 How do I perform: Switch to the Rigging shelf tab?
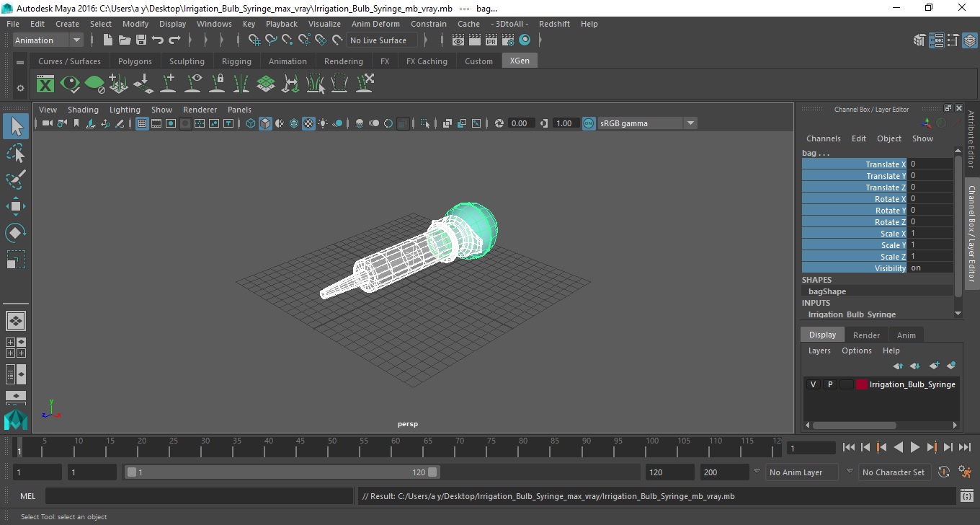pos(236,61)
